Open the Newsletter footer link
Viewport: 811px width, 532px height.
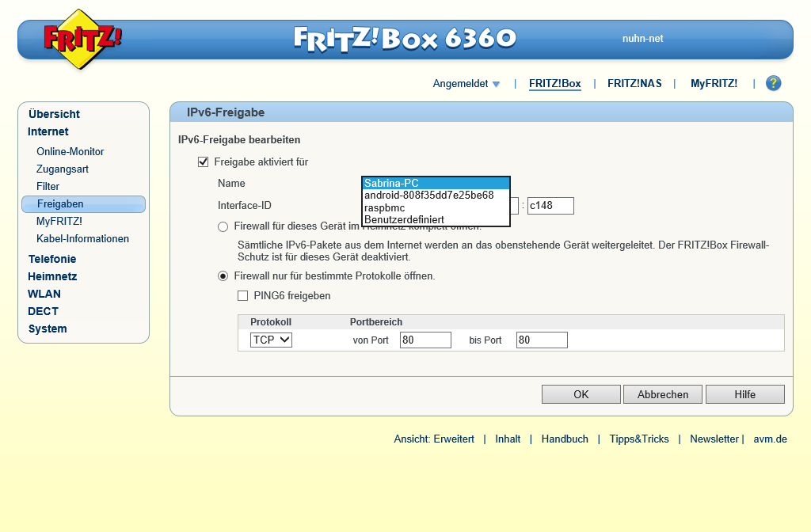click(714, 439)
